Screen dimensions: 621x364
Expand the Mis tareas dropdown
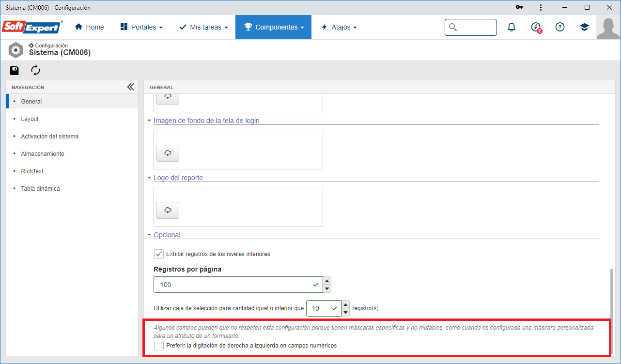point(203,28)
